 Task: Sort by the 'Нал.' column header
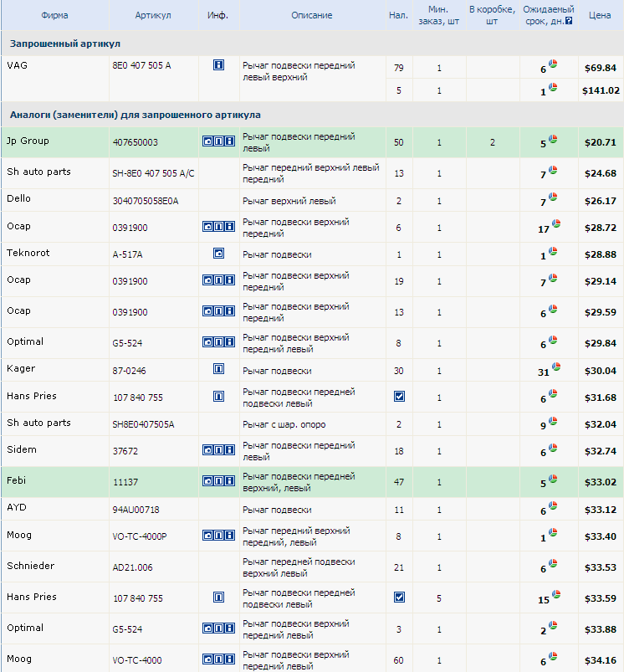click(398, 15)
